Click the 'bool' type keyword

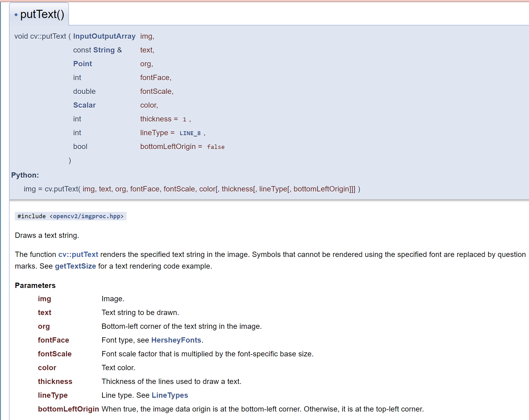tap(80, 147)
